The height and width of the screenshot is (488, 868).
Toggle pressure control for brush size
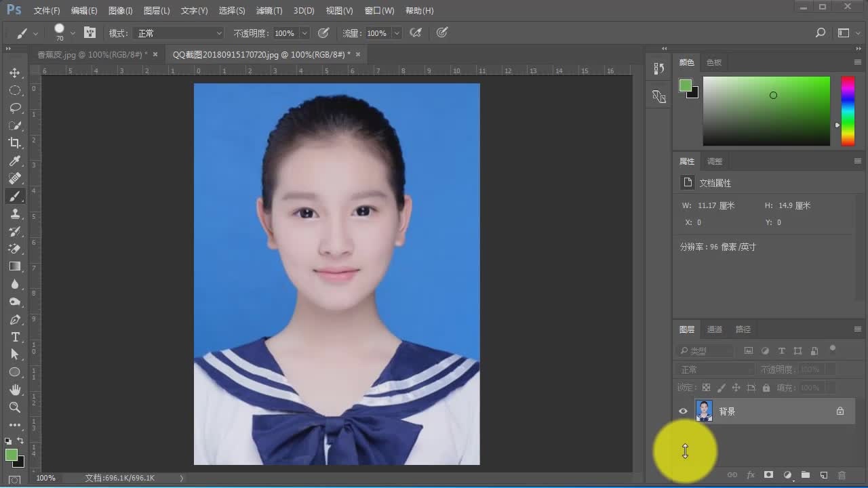[442, 33]
